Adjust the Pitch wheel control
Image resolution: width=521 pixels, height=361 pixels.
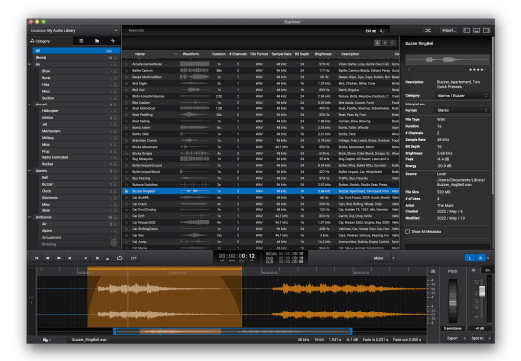(x=453, y=301)
